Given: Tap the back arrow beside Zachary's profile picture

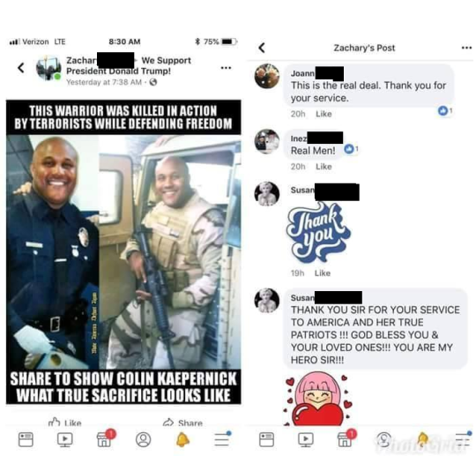Looking at the screenshot, I should click(21, 68).
